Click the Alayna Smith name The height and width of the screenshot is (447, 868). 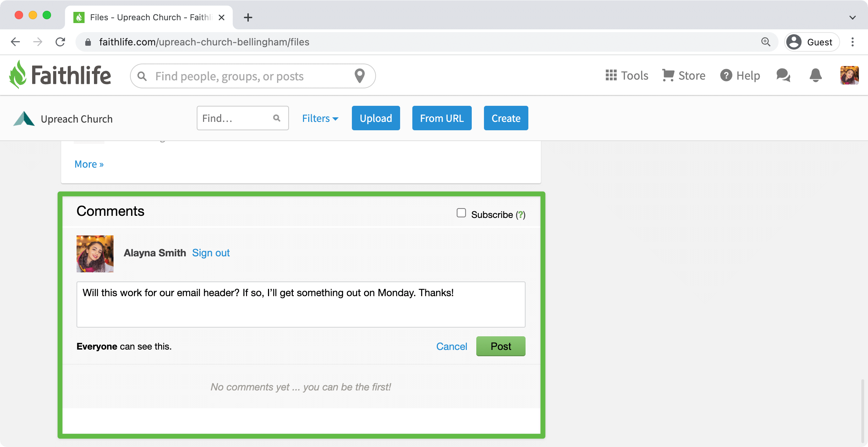155,253
